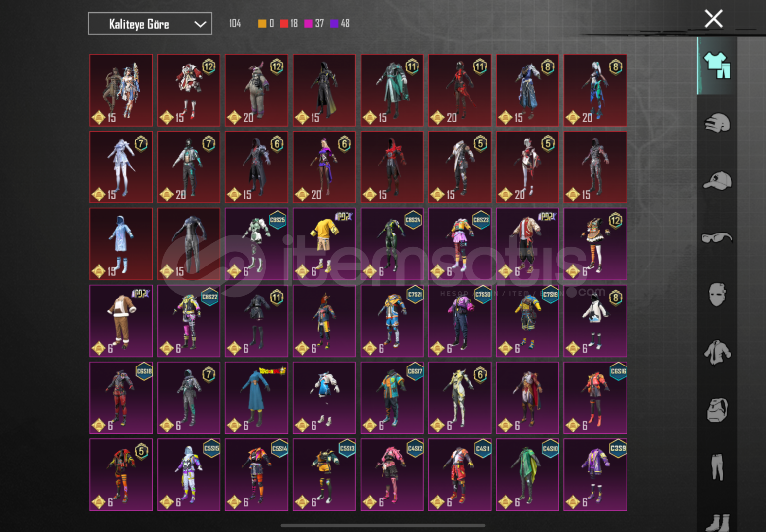Click the purple quality square showing 48
Viewport: 766px width, 532px height.
pos(334,23)
